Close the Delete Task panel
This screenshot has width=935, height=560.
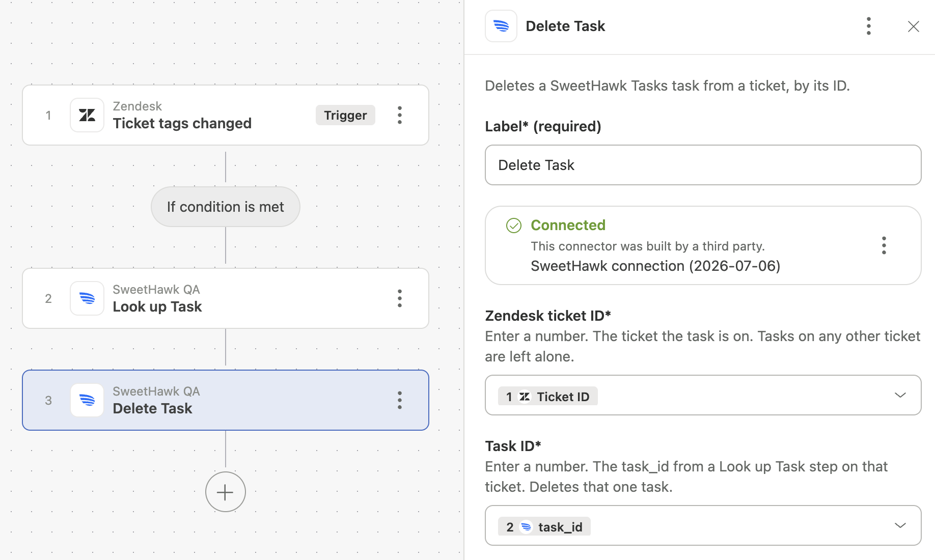[x=914, y=26]
